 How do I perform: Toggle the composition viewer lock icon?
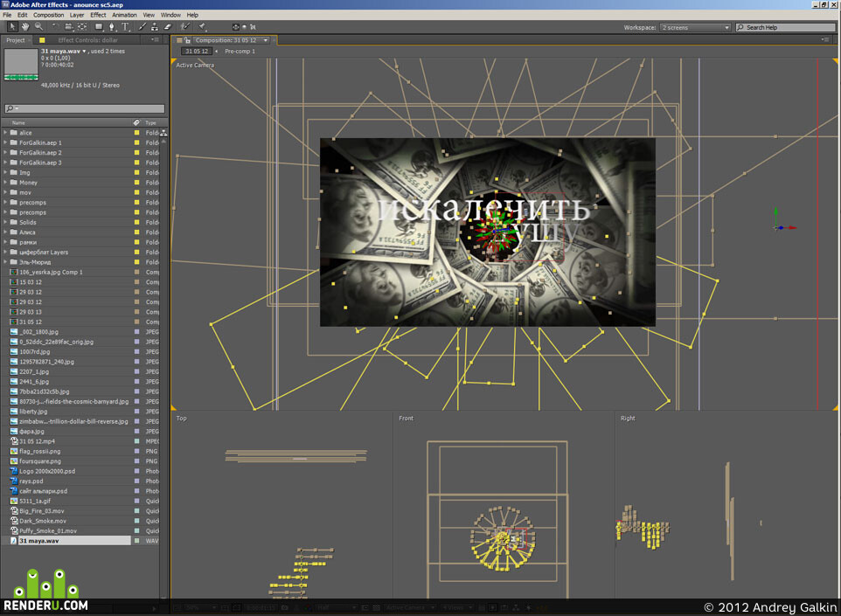[187, 40]
